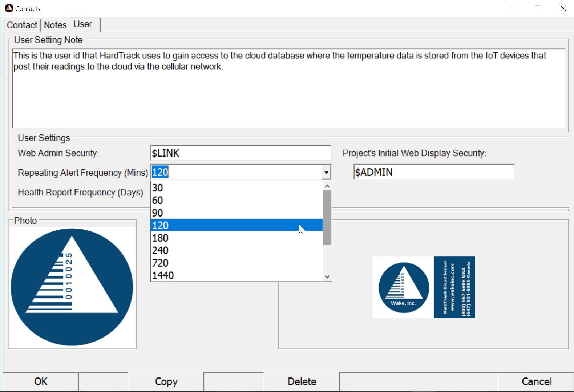Viewport: 574px width, 392px height.
Task: Edit the Web Admin Security field
Action: coord(241,153)
